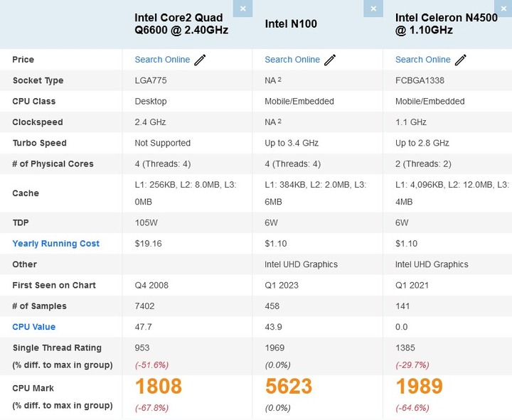512x420 pixels.
Task: Click pencil edit icon for Q6600 price
Action: [x=200, y=60]
